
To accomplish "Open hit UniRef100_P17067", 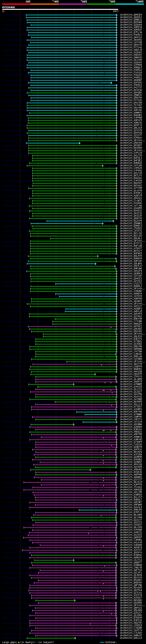I will pos(131,105).
